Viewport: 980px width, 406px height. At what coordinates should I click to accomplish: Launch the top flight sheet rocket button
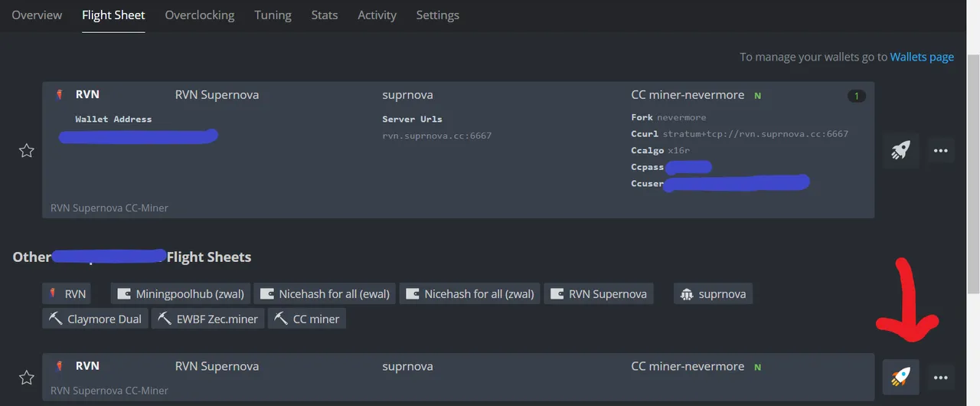pyautogui.click(x=900, y=150)
